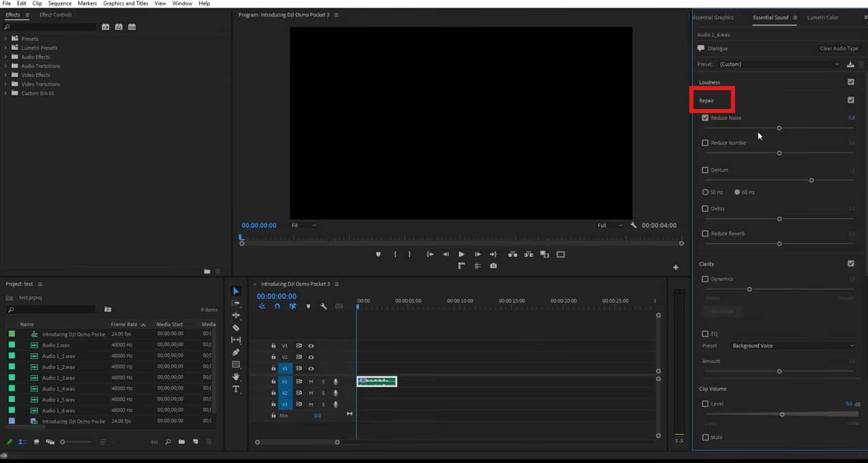
Task: Enable the Dynamics checkbox
Action: point(705,279)
